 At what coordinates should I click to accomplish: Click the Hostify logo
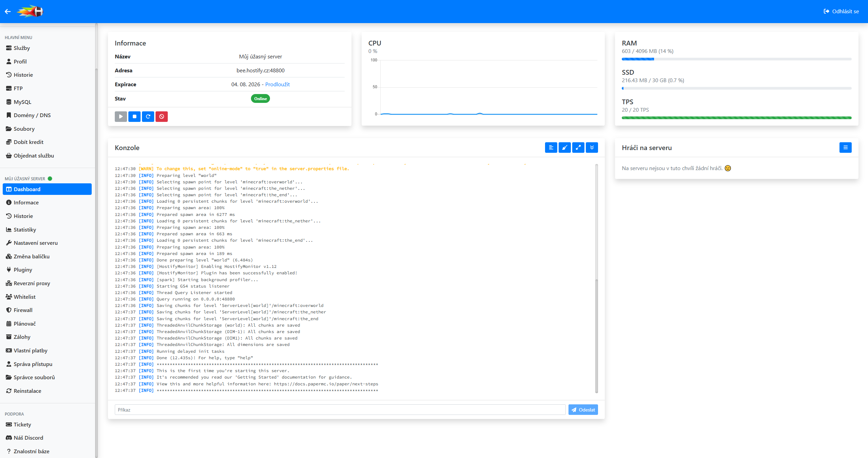point(30,12)
